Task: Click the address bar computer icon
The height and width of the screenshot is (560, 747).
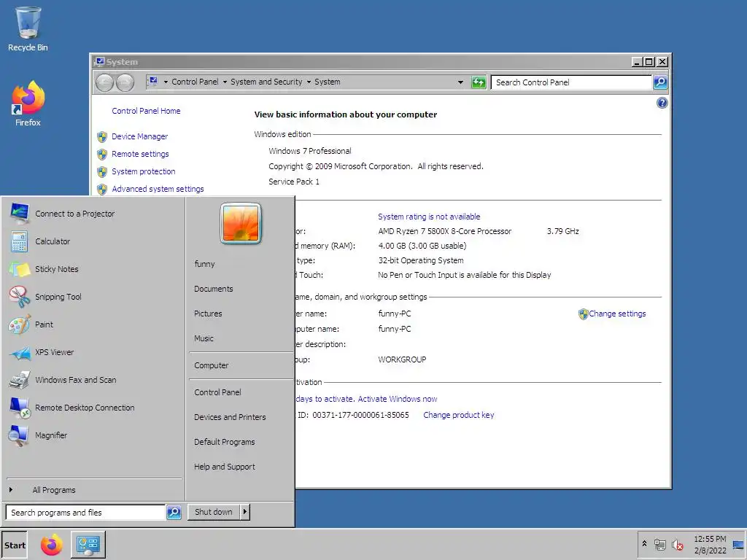Action: point(153,82)
